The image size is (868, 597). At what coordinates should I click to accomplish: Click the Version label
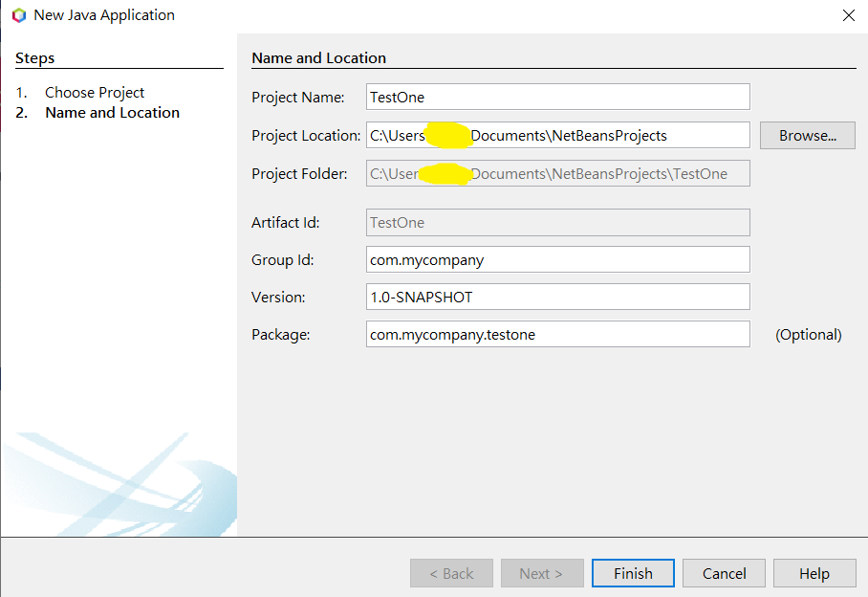click(x=278, y=298)
